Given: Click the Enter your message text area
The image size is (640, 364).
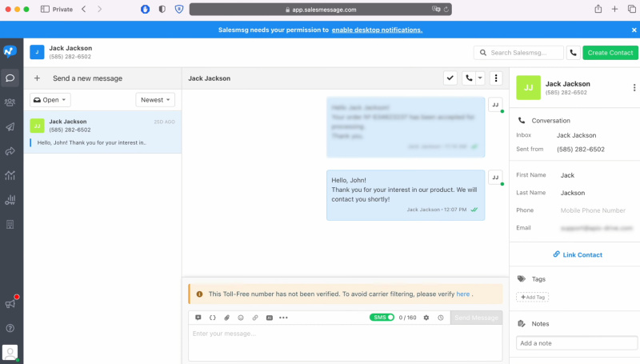Looking at the screenshot, I should tap(346, 342).
